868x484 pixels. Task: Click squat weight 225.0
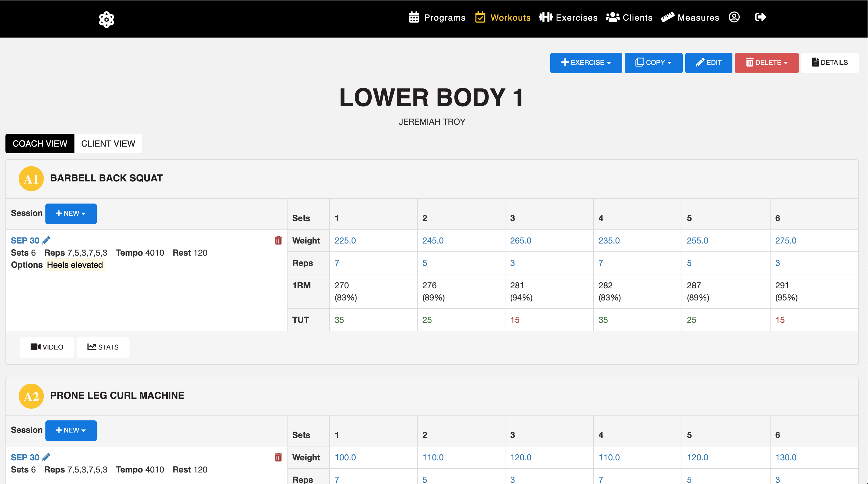(x=345, y=240)
